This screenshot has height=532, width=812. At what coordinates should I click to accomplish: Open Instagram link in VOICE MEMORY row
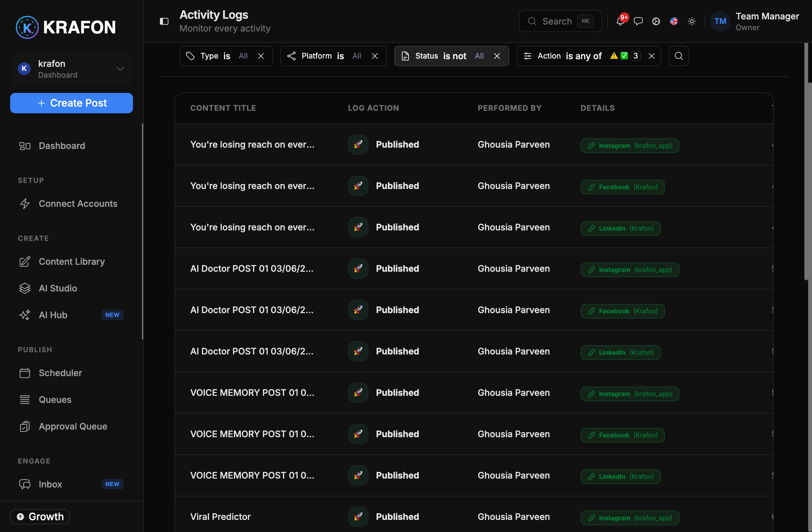[630, 394]
